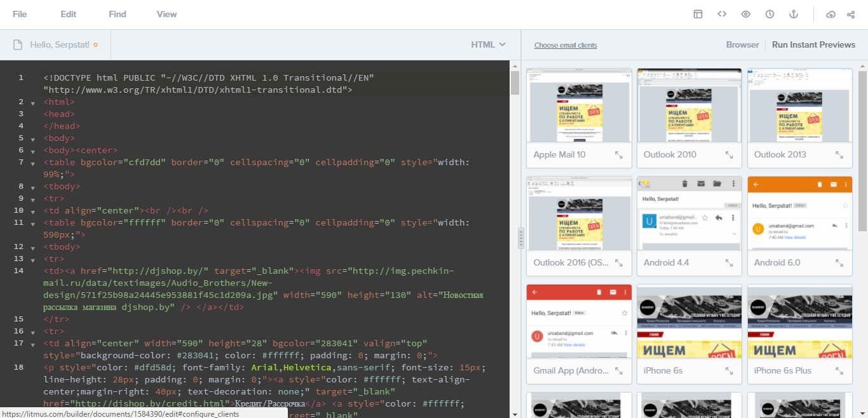Screen dimensions: 868x418
Task: Expand the Outlook 2016 (OS X) preview
Action: 619,262
